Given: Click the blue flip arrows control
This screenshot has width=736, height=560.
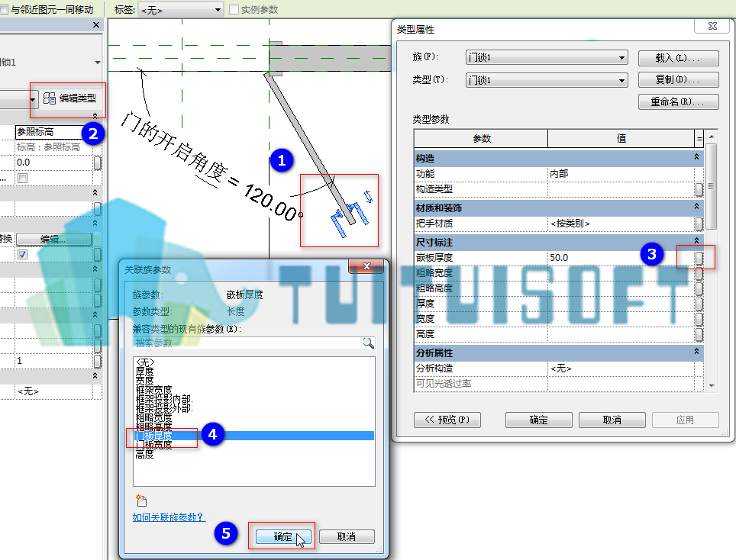Looking at the screenshot, I should (x=369, y=197).
